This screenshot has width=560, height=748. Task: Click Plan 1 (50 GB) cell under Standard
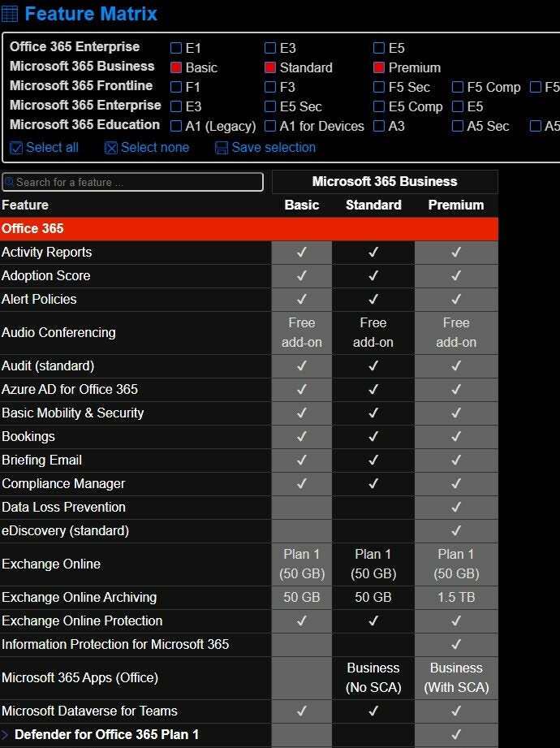click(373, 564)
